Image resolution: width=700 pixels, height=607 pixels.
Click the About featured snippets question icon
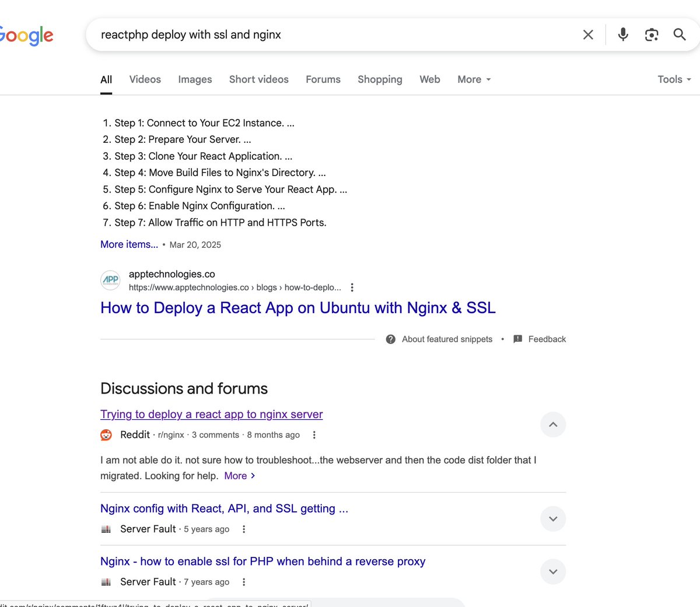click(391, 339)
